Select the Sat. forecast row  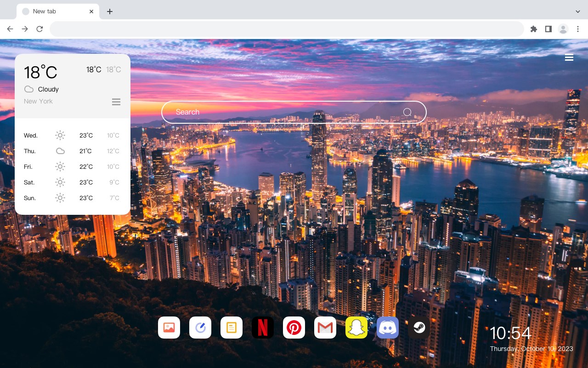click(x=72, y=182)
